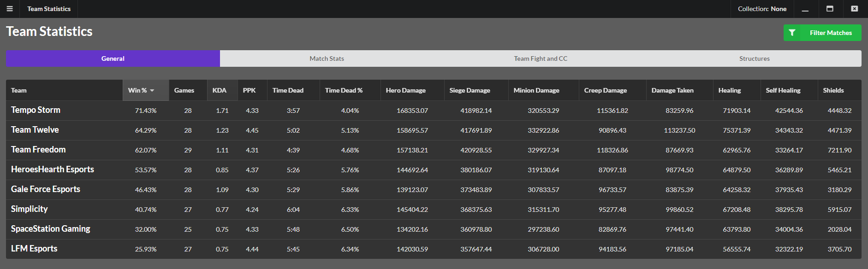Click SpaceStation Gaming's 32.00% win rate
The width and height of the screenshot is (868, 269).
146,229
